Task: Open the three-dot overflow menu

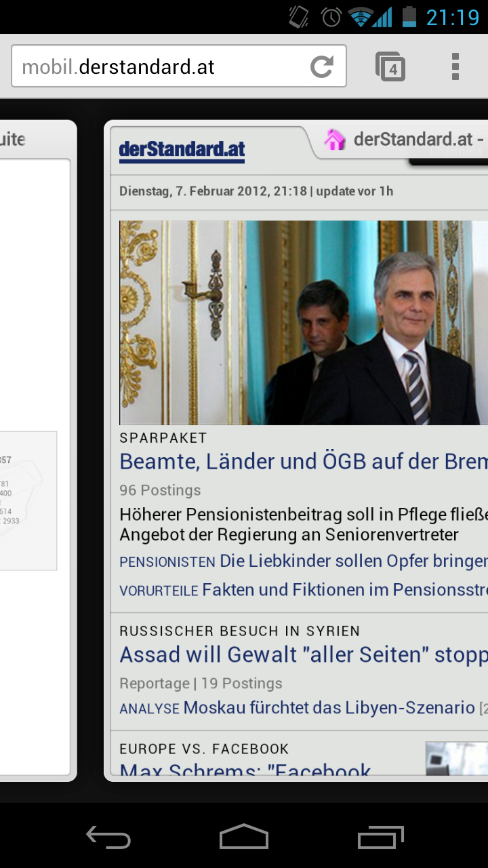Action: tap(455, 66)
